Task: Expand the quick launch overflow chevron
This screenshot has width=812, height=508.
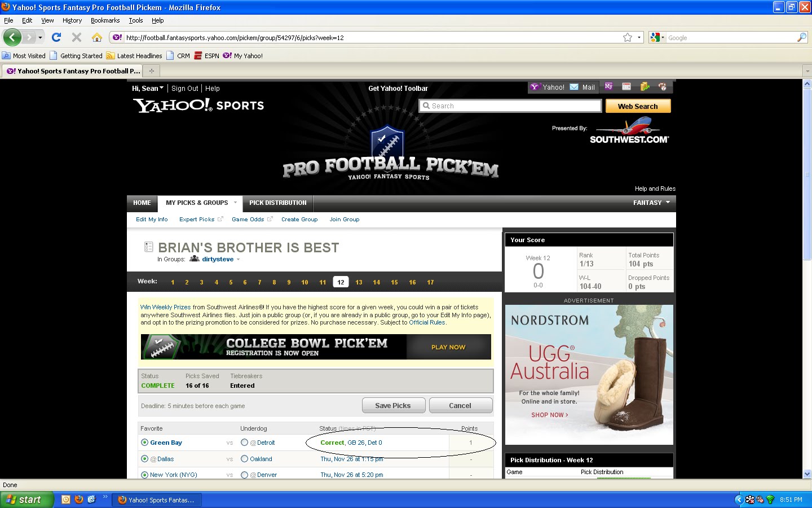Action: [x=105, y=497]
